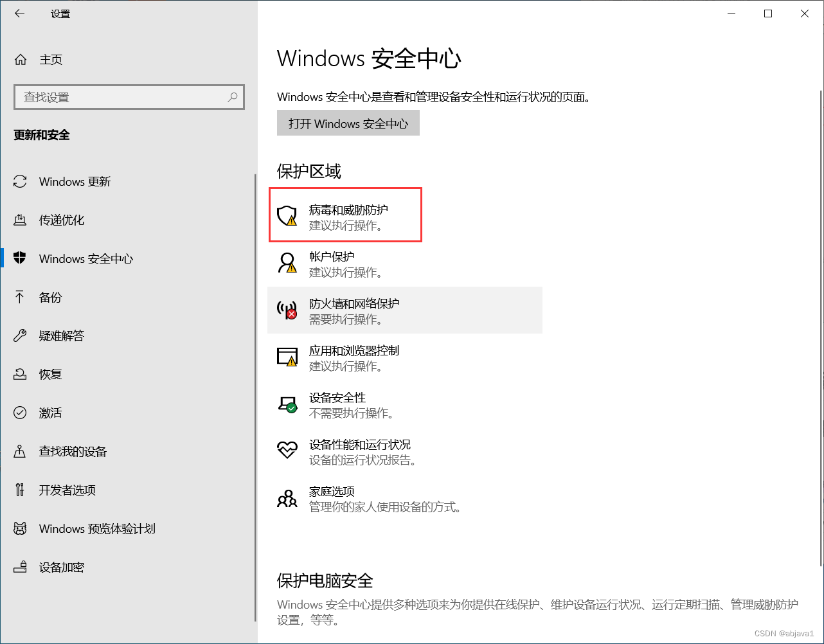Open the 防火墙和网络保护 settings
824x644 pixels.
coord(405,310)
